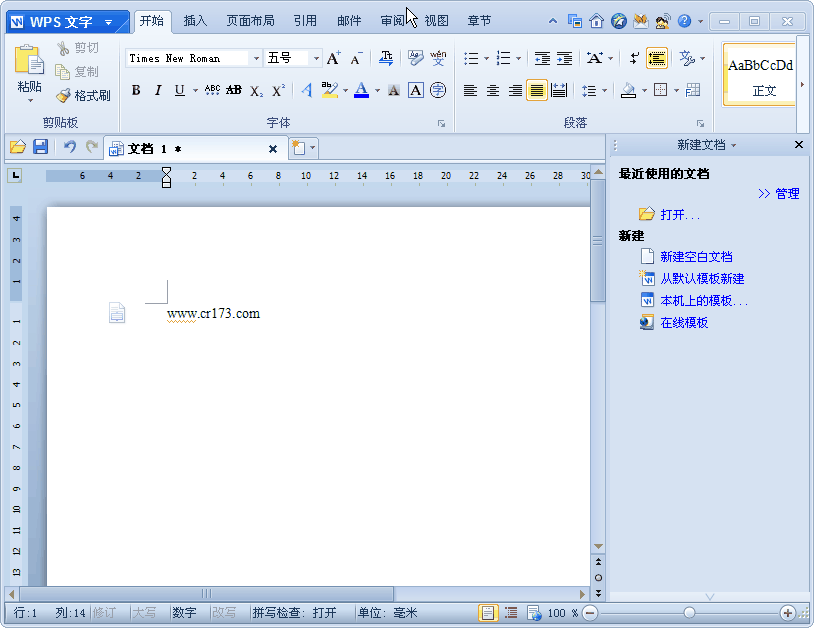814x628 pixels.
Task: Toggle Italic formatting
Action: click(x=158, y=90)
